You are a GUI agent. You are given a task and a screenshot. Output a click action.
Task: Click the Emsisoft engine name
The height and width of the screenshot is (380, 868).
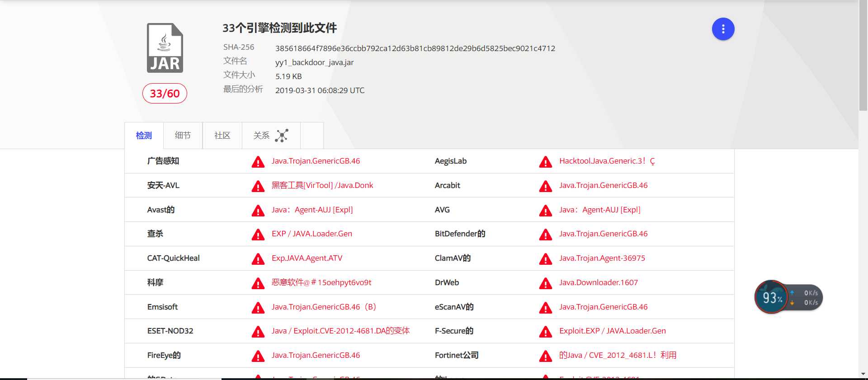coord(162,307)
